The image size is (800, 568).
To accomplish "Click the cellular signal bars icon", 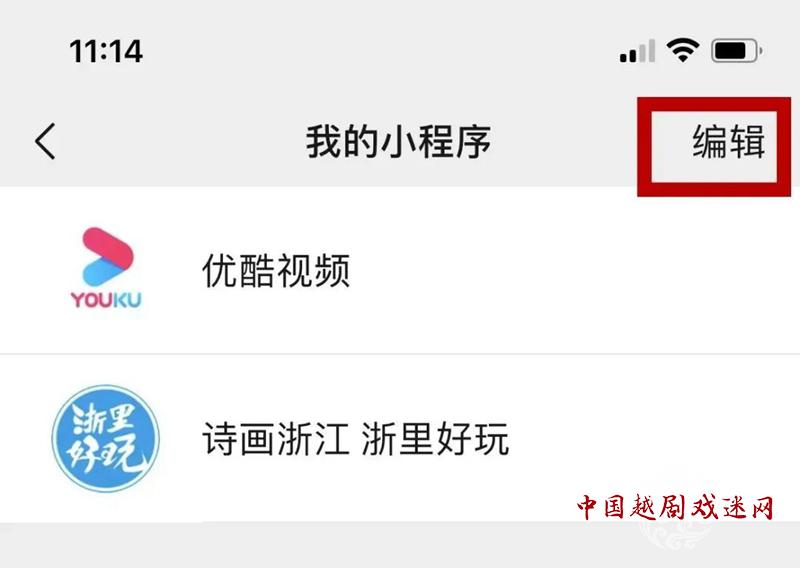I will click(637, 51).
